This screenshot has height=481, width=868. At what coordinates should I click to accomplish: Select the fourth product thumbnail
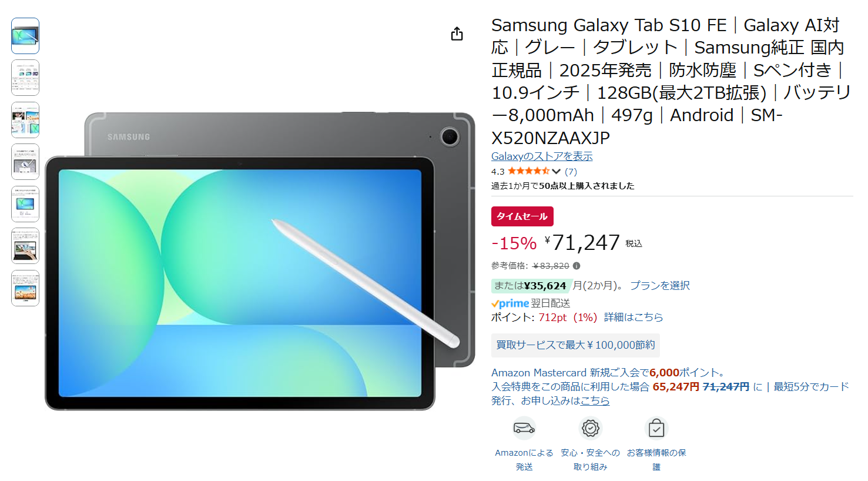click(x=25, y=162)
